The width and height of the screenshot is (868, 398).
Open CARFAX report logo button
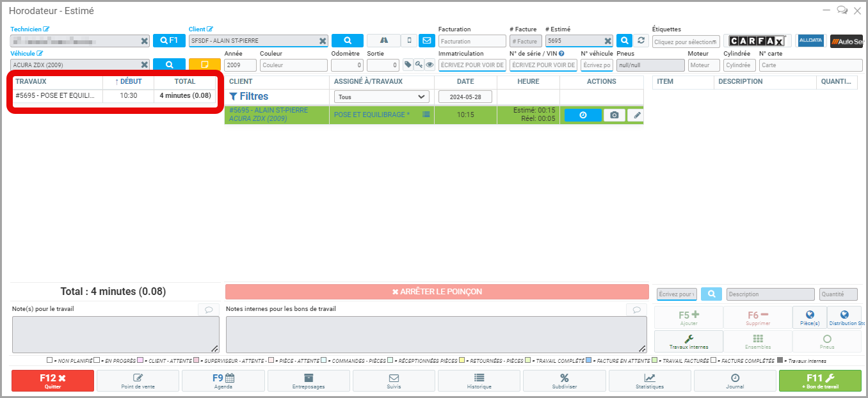click(x=757, y=41)
